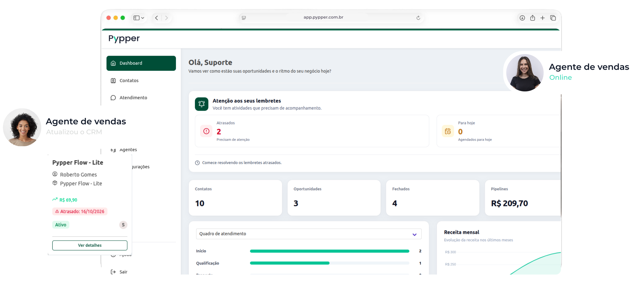644x291 pixels.
Task: Open the Oportunidades stat card
Action: [x=334, y=198]
